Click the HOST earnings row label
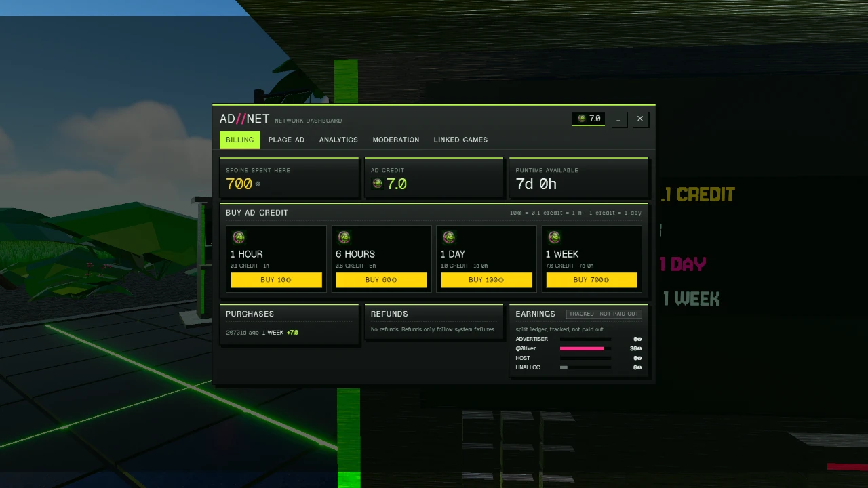This screenshot has width=868, height=488. (523, 358)
